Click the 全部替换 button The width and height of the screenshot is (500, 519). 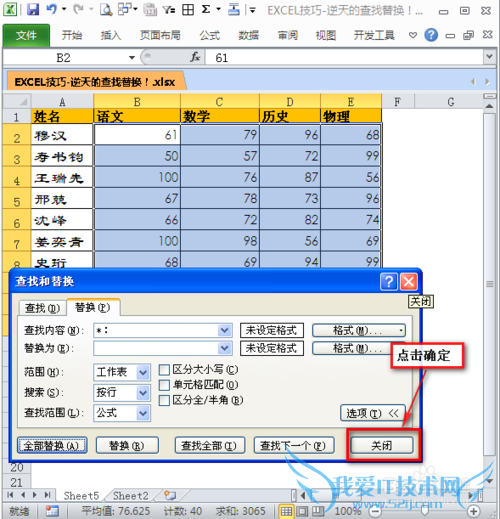[52, 446]
